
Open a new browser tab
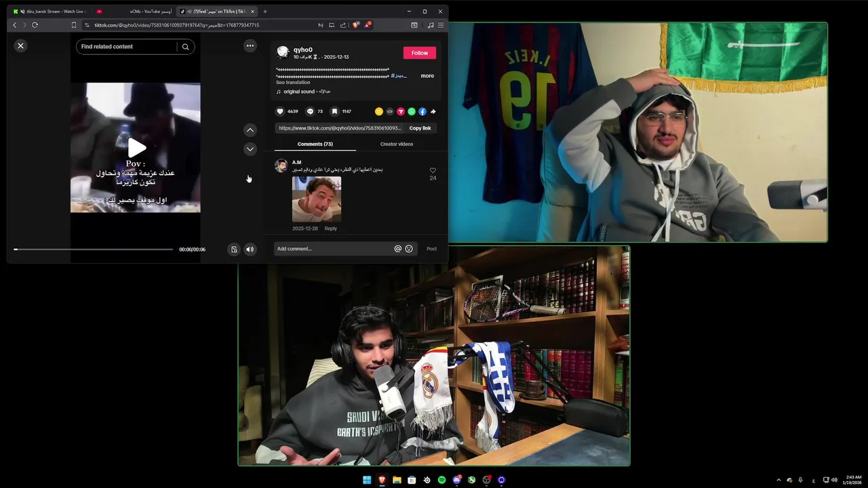tap(265, 12)
